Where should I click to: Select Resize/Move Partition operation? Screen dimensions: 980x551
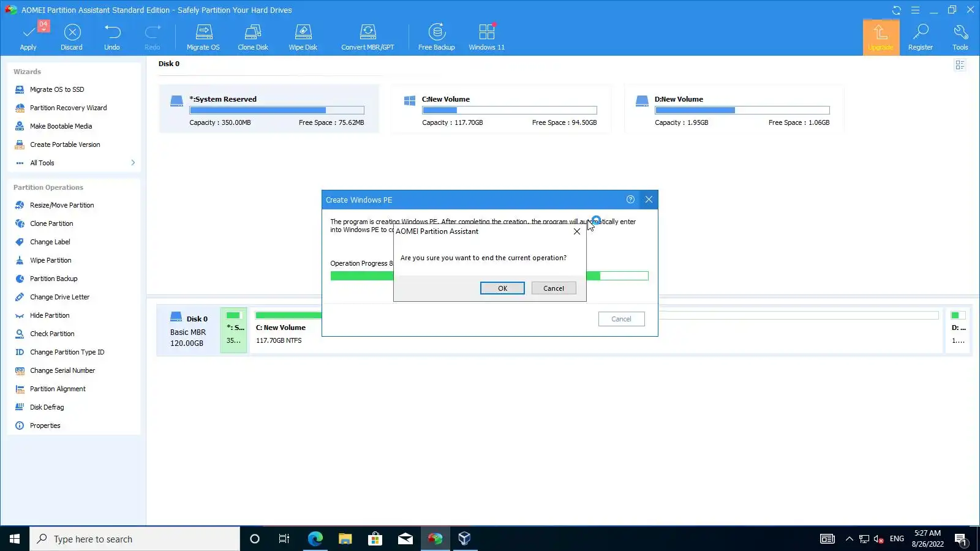click(x=62, y=205)
